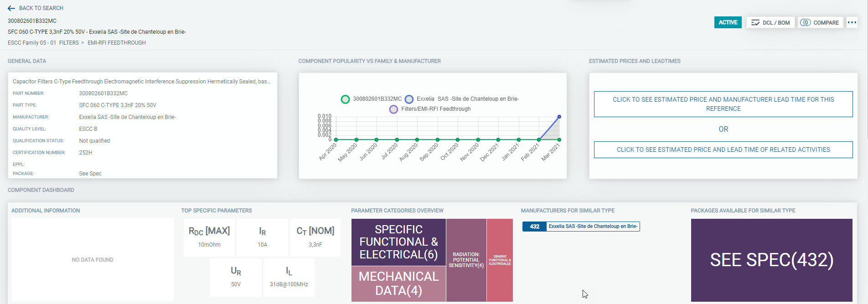Select the Specific Functional & Electrical(6) tile
The width and height of the screenshot is (868, 304).
398,242
